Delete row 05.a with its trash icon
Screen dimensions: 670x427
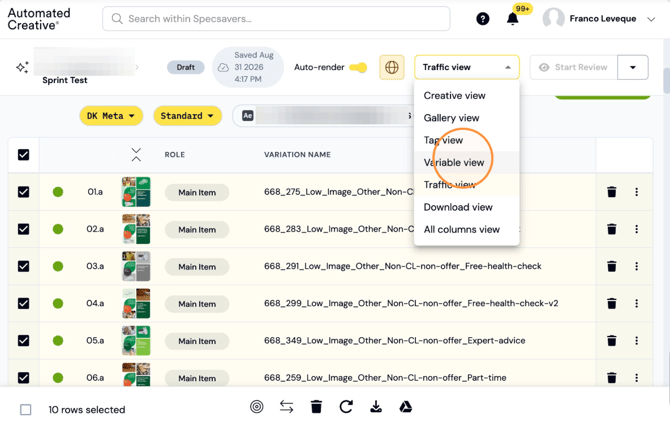[x=611, y=341]
